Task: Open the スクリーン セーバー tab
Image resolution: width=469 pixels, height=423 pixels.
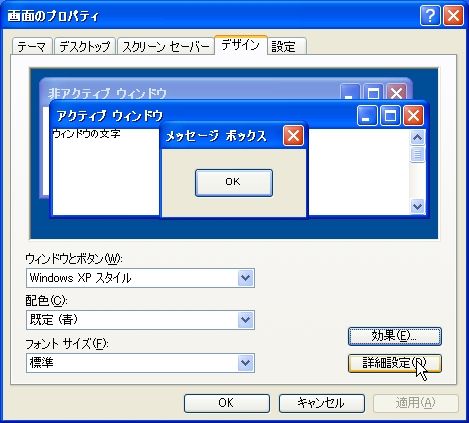Action: point(165,46)
